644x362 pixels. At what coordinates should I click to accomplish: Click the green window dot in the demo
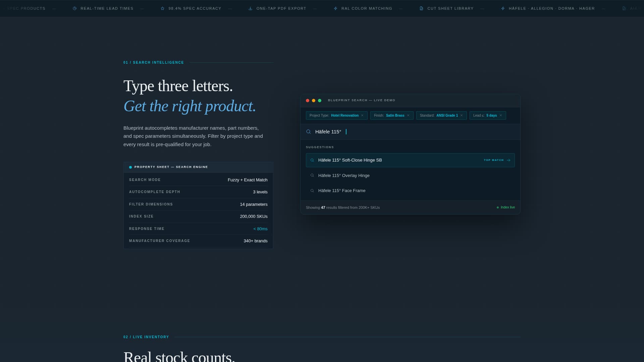pos(320,101)
